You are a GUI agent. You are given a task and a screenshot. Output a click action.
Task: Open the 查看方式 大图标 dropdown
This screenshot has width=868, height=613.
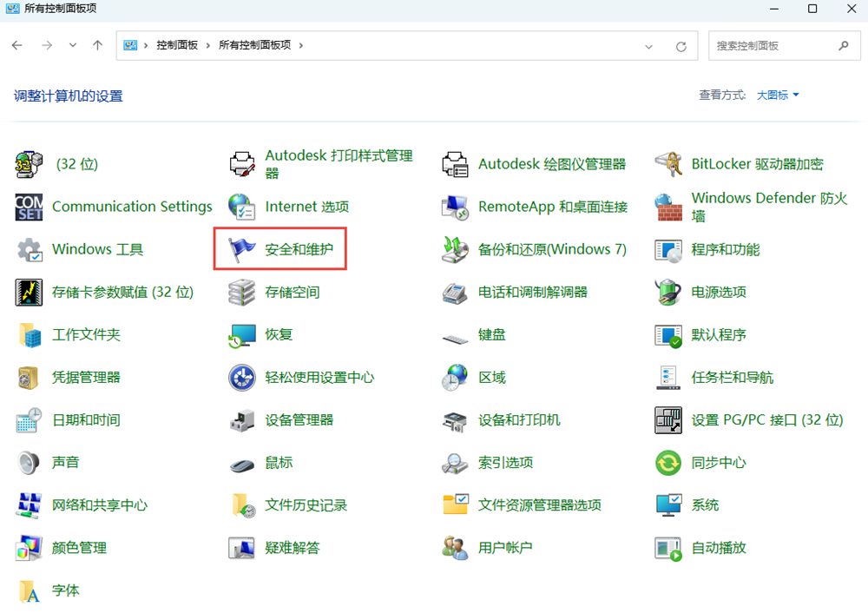pos(778,96)
